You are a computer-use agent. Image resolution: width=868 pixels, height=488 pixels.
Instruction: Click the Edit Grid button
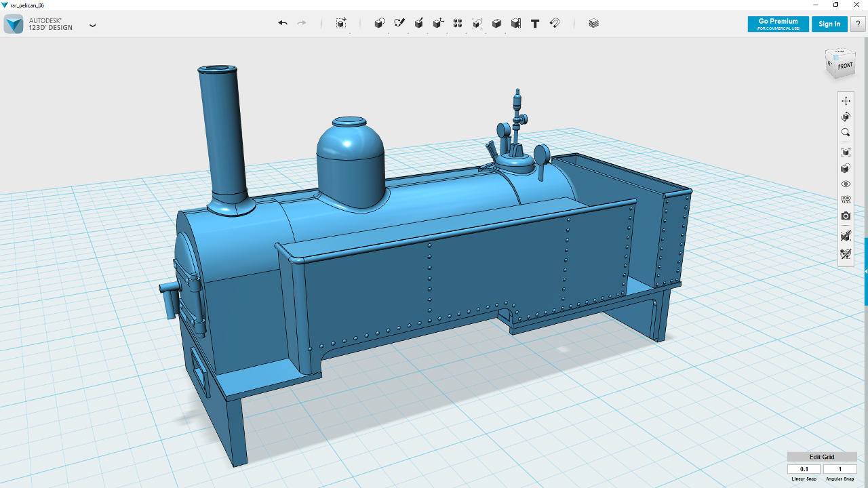[822, 457]
